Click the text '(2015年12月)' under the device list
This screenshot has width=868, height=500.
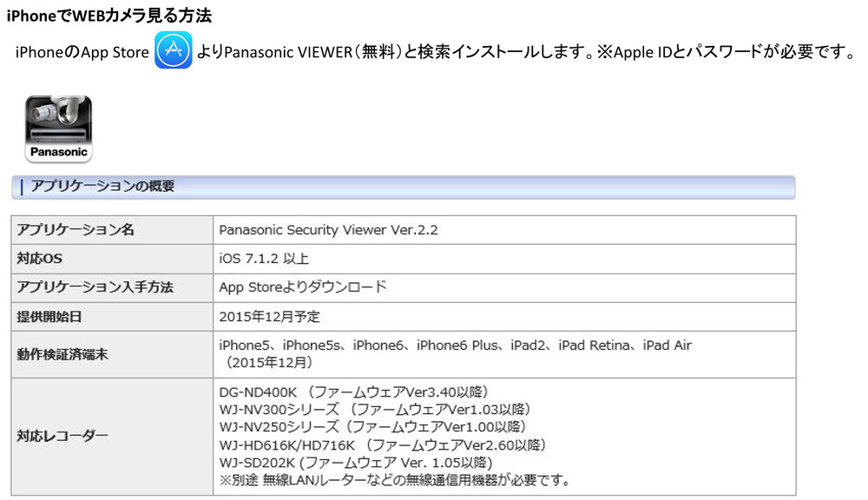(268, 363)
